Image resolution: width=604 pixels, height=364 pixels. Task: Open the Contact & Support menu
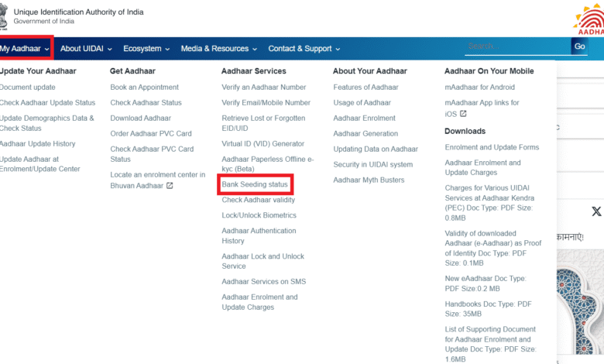(304, 49)
